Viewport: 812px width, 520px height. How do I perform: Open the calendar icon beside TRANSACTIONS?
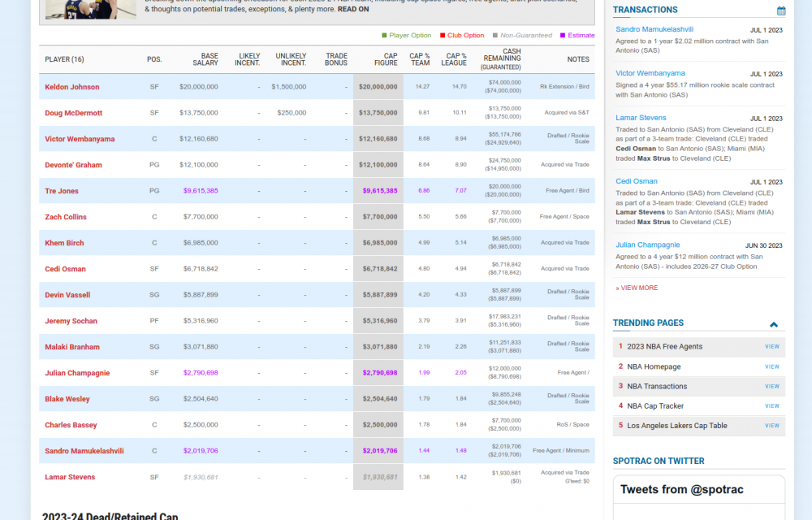coord(781,10)
